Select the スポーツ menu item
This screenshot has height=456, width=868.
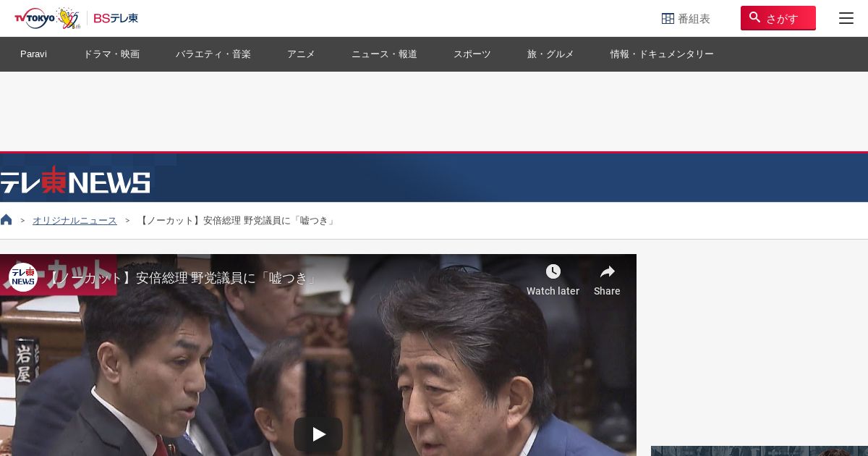[x=472, y=54]
